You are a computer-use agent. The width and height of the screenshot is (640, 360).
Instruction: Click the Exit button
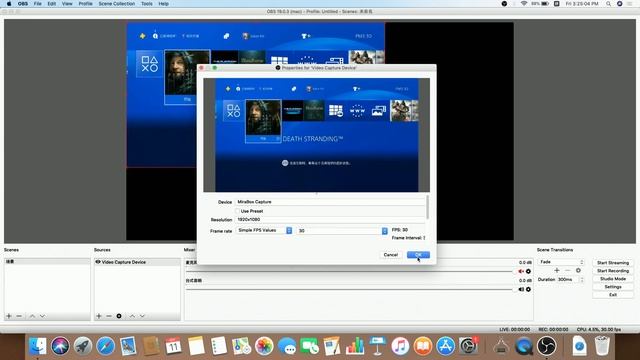pyautogui.click(x=613, y=295)
